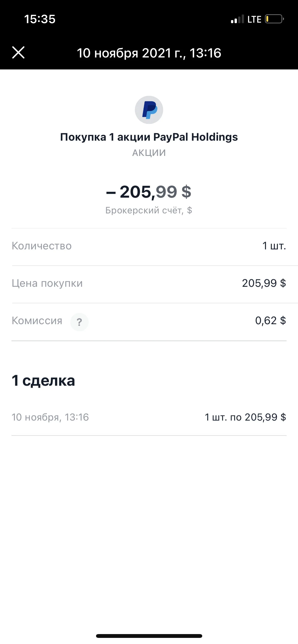Tap the cellular signal strength bars
The height and width of the screenshot is (644, 298).
237,19
